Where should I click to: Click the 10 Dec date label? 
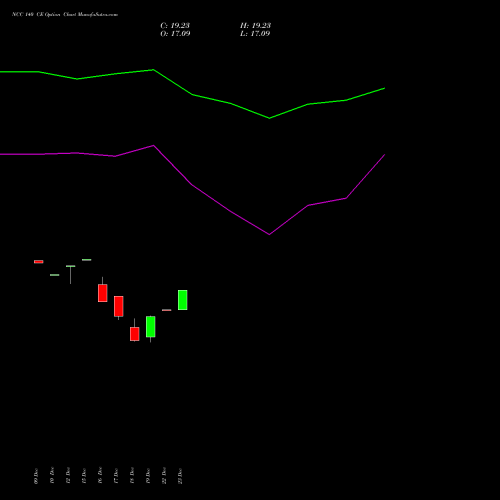[x=52, y=476]
